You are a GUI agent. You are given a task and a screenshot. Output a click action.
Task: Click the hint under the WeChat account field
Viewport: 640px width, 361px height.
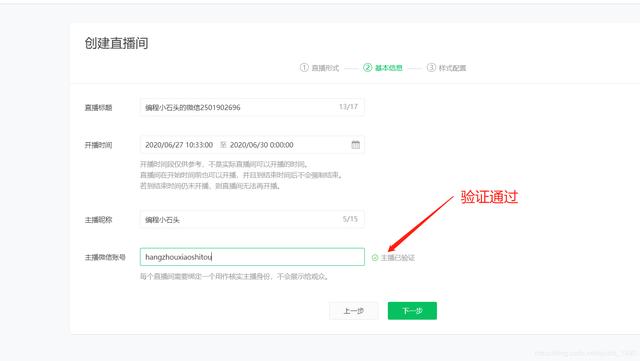235,276
